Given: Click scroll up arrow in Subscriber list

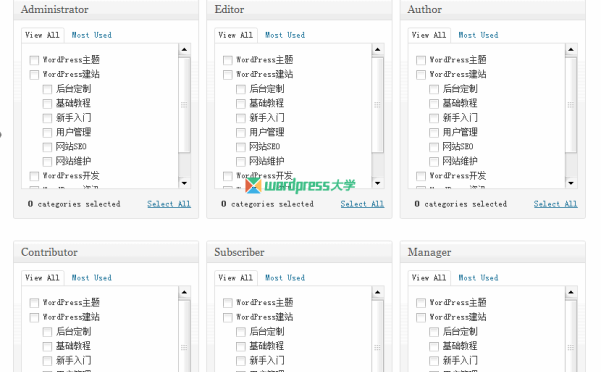Looking at the screenshot, I should pyautogui.click(x=378, y=292).
